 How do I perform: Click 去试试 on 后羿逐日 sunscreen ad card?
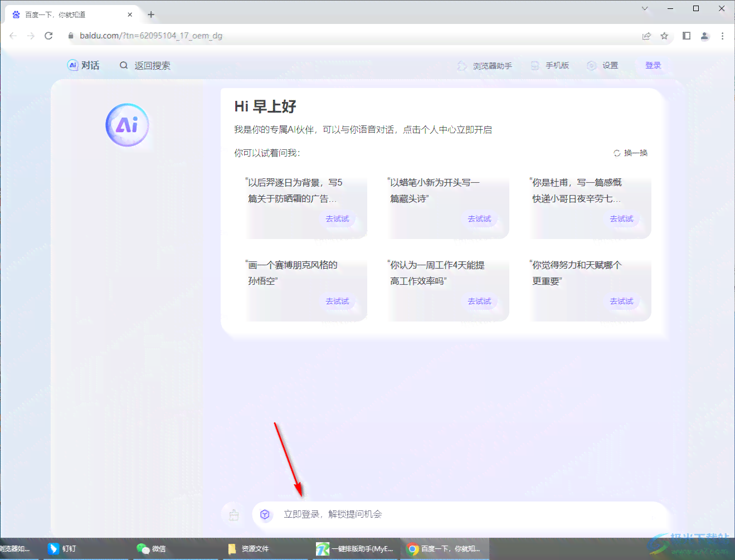337,219
